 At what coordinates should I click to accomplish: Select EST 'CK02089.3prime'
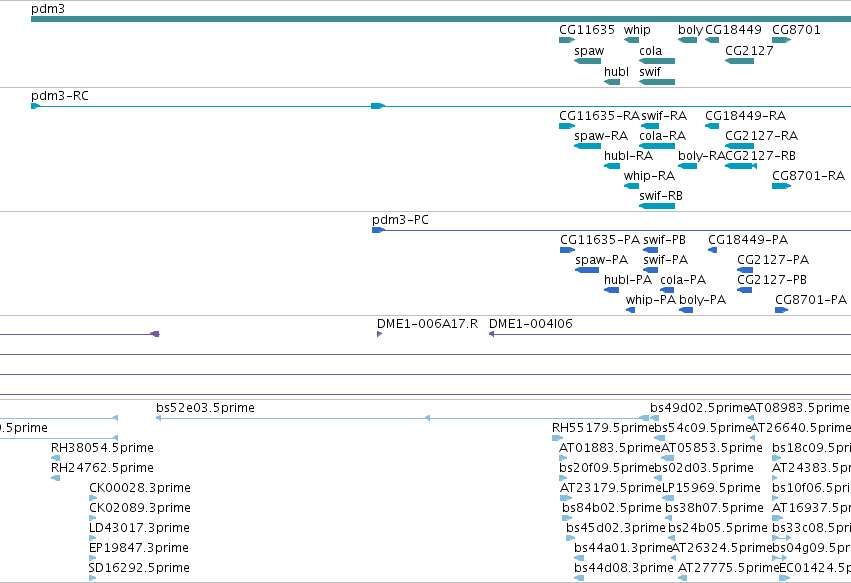click(140, 509)
